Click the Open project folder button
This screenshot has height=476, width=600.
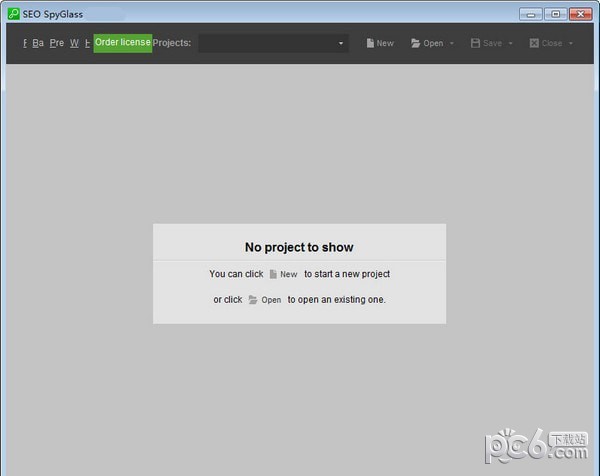coord(427,43)
